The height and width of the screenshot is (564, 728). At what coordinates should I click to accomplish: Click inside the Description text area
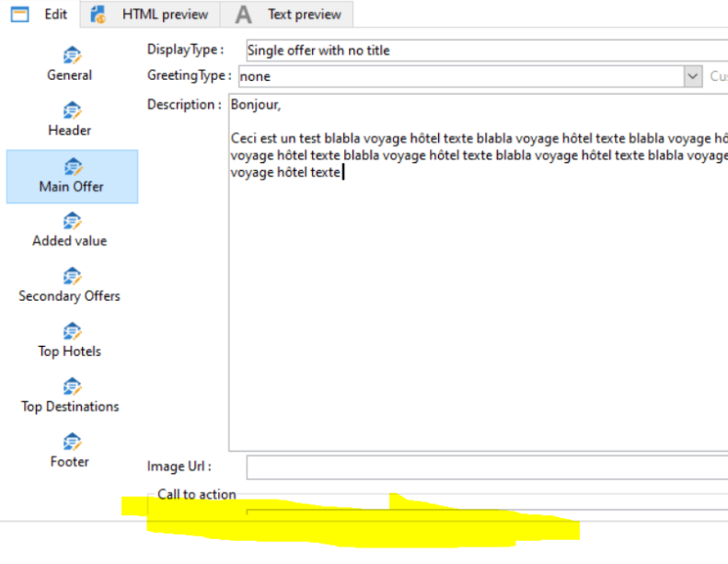479,304
